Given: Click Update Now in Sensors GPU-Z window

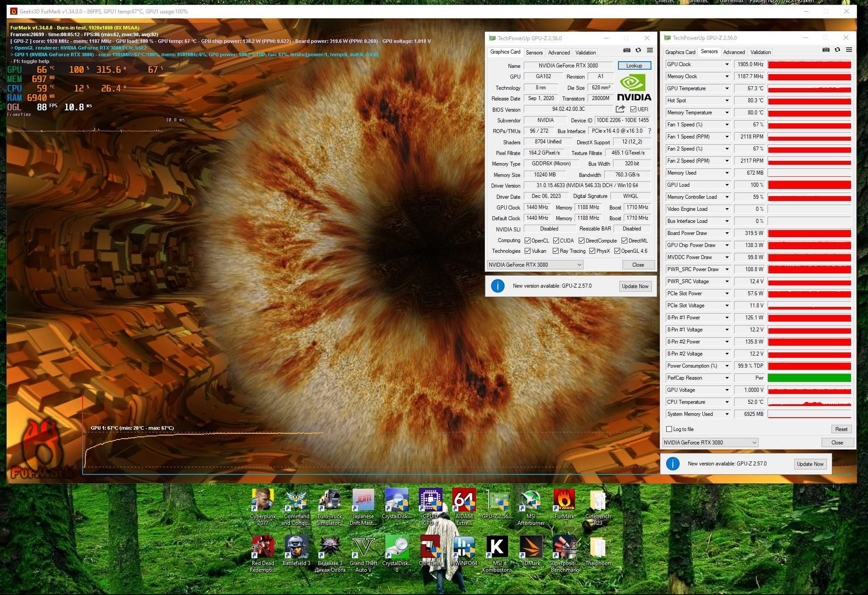Looking at the screenshot, I should tap(810, 464).
